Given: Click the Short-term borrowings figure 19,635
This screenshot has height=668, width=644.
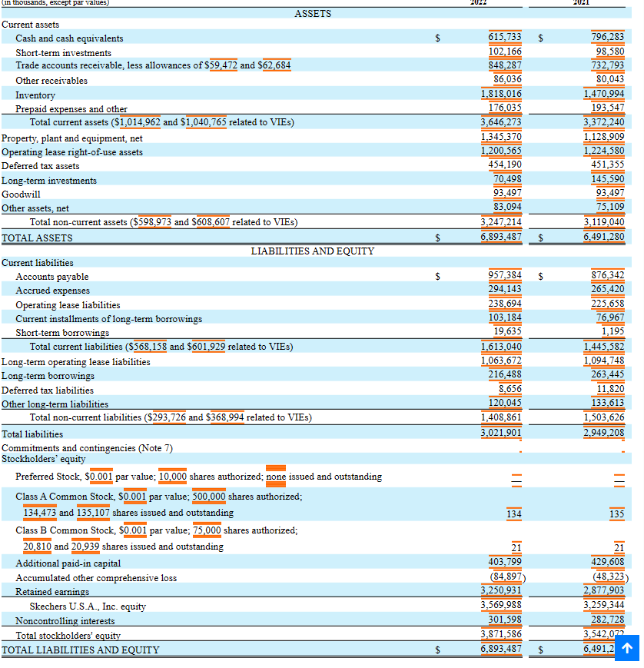Looking at the screenshot, I should pyautogui.click(x=510, y=331).
